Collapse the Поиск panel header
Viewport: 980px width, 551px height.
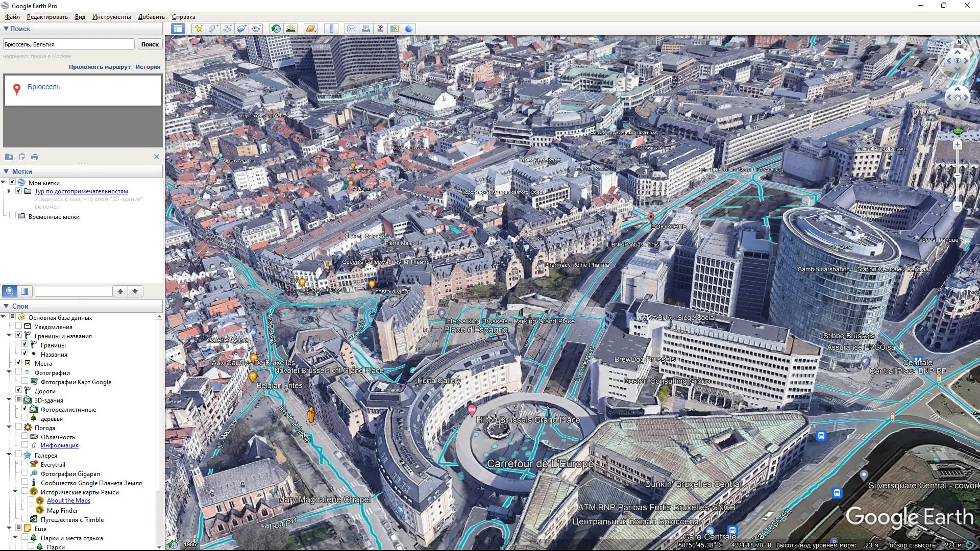[6, 29]
